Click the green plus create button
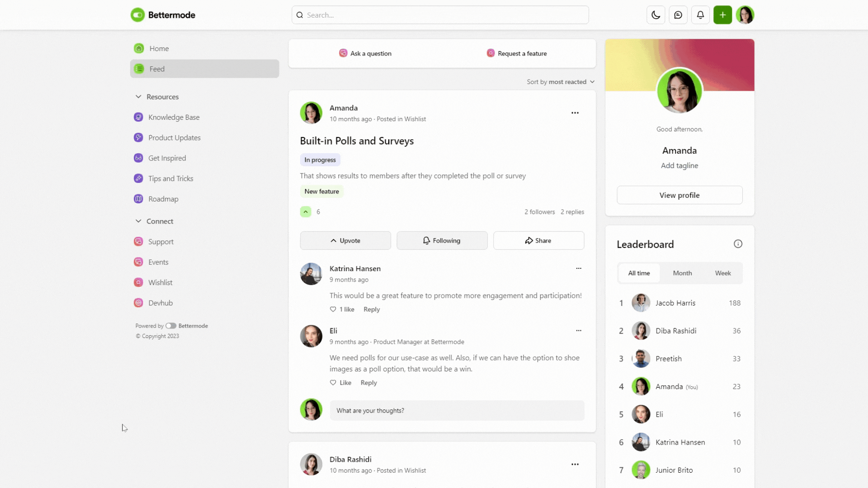The height and width of the screenshot is (488, 868). tap(722, 15)
